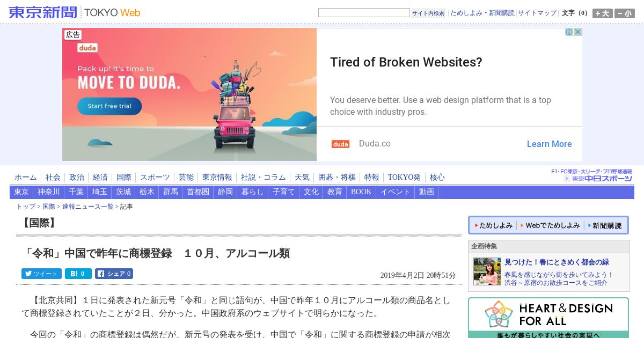
Task: Click Learn More in Duda ad
Action: (x=549, y=144)
